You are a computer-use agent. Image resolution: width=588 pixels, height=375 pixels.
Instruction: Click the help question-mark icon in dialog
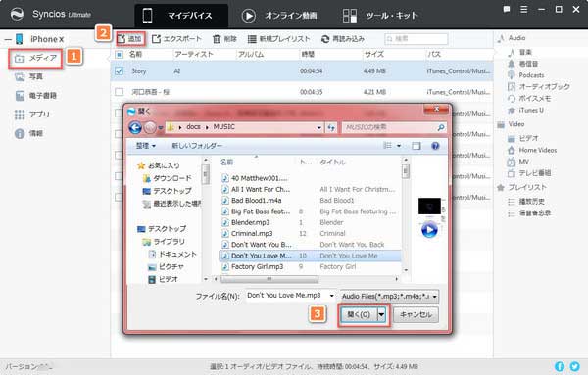435,146
